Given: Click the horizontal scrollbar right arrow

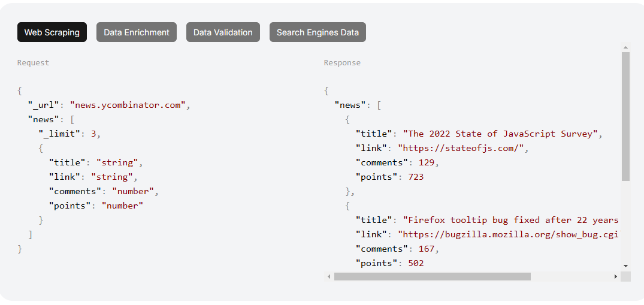Looking at the screenshot, I should (x=615, y=277).
